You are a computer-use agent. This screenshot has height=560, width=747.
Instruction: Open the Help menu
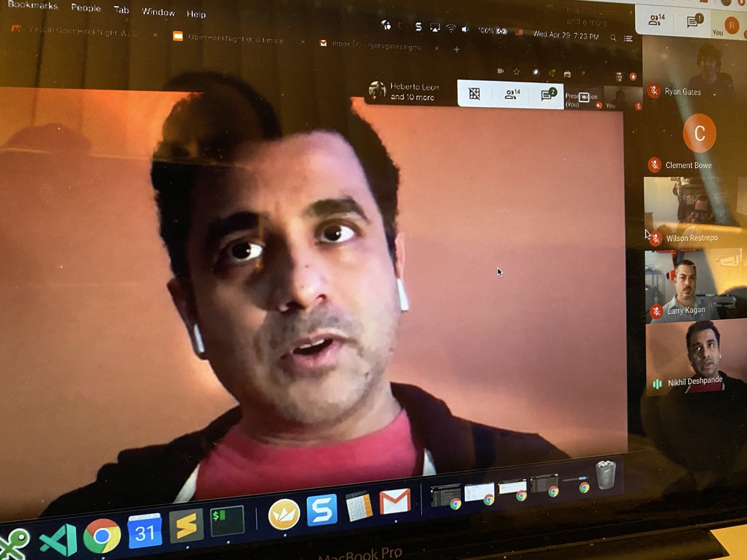[196, 14]
